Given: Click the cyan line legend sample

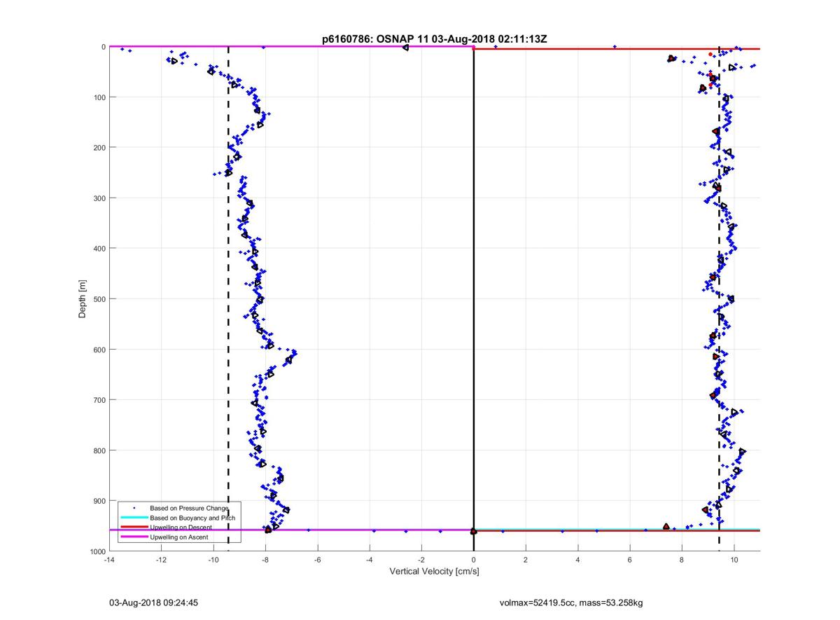Looking at the screenshot, I should point(134,517).
